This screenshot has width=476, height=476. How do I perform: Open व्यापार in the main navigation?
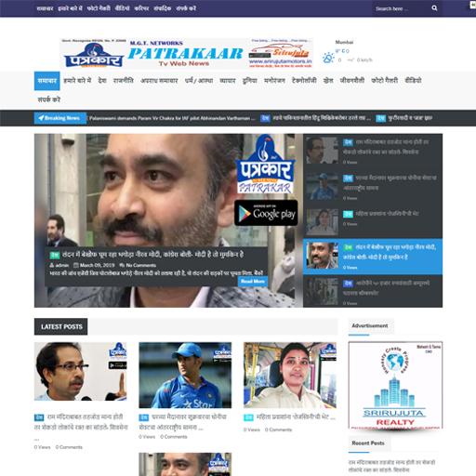click(x=228, y=81)
